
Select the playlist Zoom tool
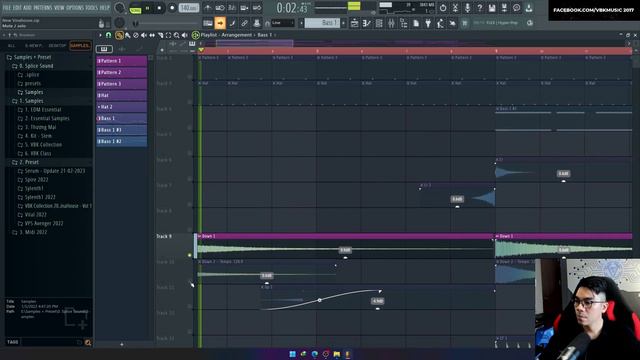pos(177,36)
